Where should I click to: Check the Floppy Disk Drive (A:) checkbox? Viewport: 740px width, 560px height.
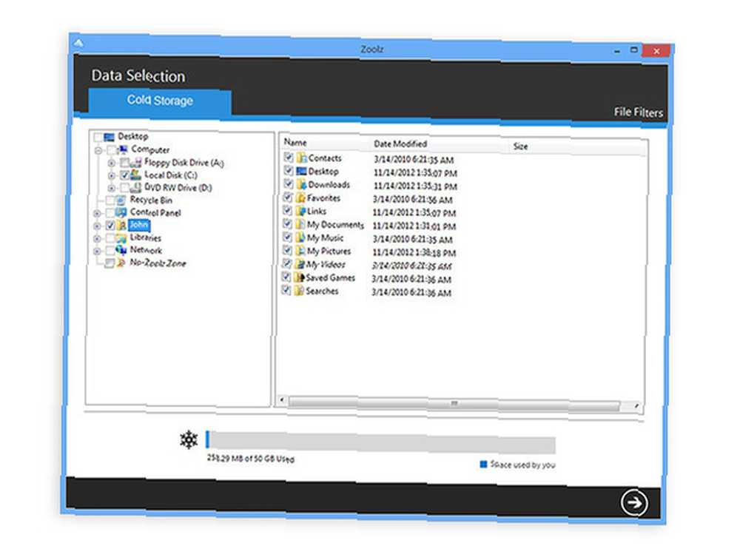point(124,163)
